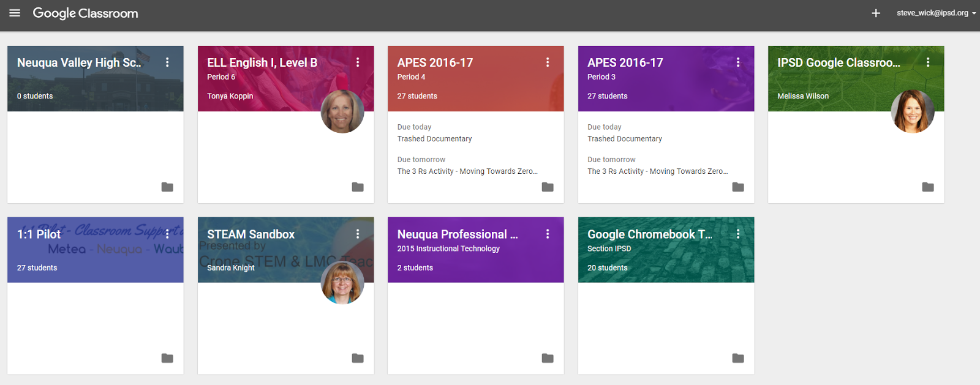The width and height of the screenshot is (980, 385).
Task: Open APES Period 4 card options menu
Action: 548,62
